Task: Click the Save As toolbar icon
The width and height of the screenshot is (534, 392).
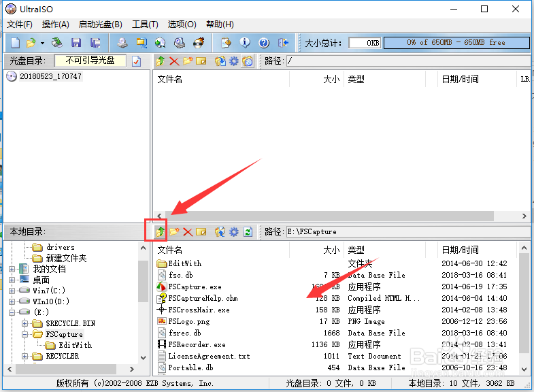Action: coord(95,43)
